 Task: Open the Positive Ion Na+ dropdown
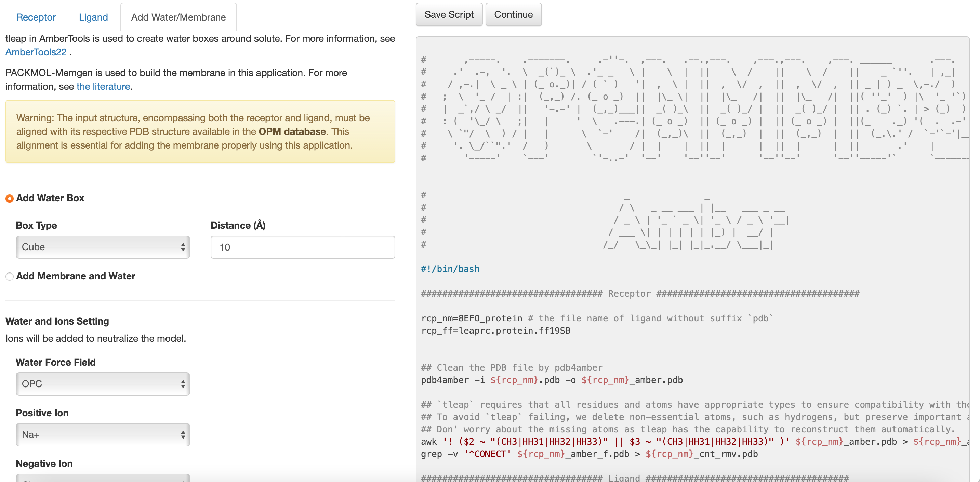[x=103, y=434]
